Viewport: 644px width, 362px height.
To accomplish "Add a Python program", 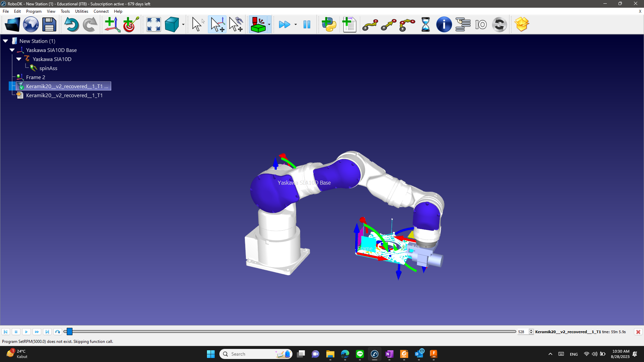I will tap(329, 24).
